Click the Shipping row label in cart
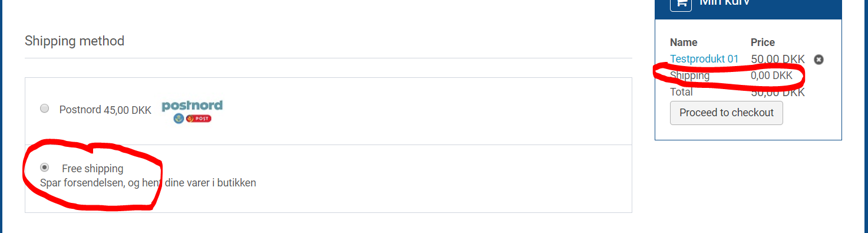 [x=690, y=76]
